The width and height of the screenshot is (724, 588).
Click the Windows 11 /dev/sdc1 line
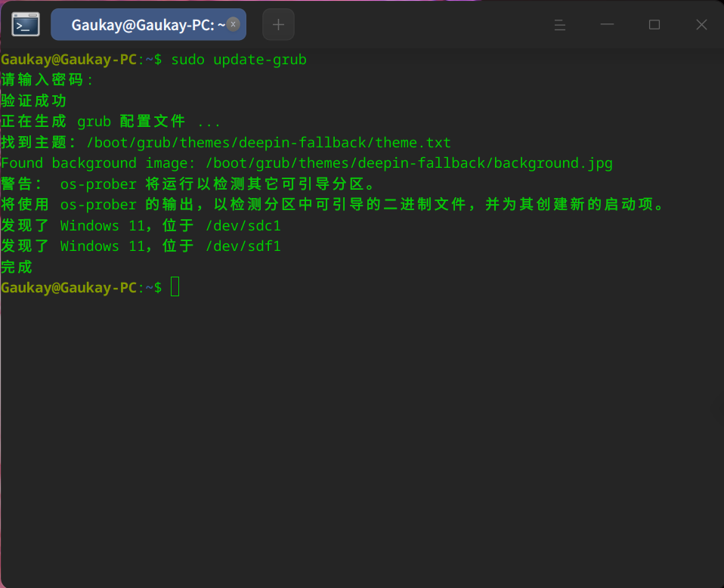(x=141, y=225)
